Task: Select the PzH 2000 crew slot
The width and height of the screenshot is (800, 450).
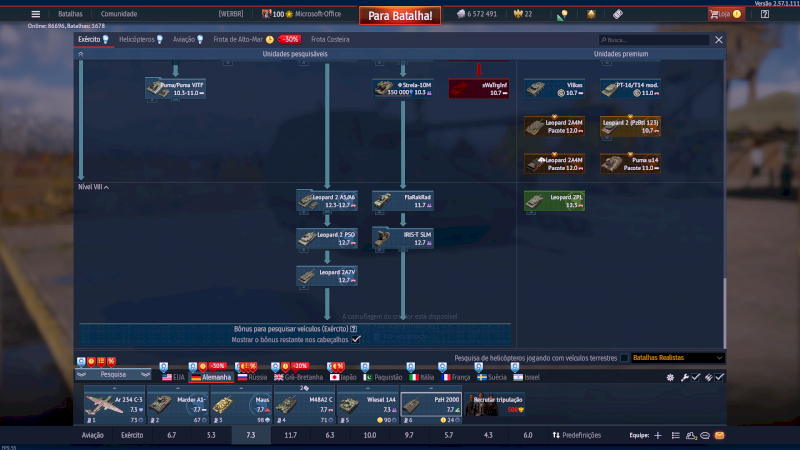Action: point(431,406)
